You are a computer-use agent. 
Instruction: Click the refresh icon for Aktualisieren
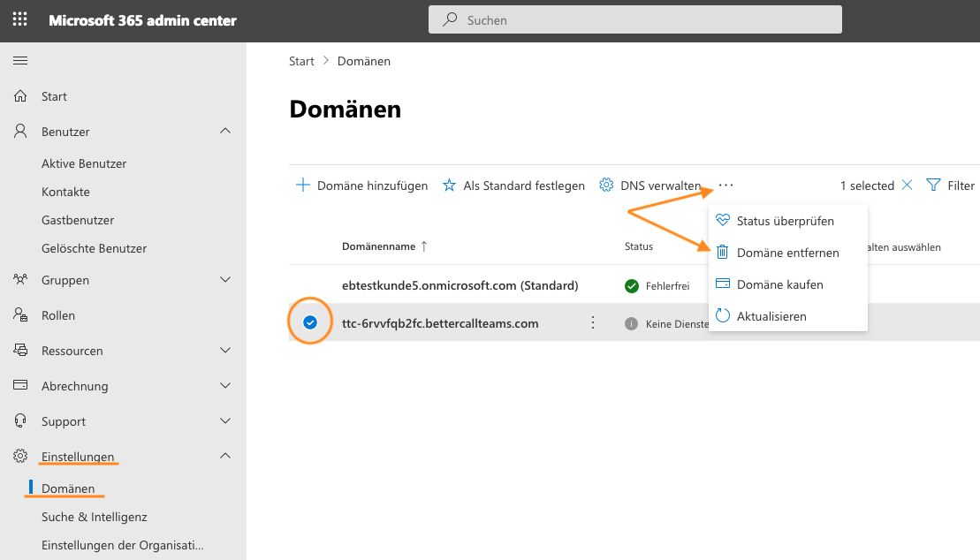723,315
